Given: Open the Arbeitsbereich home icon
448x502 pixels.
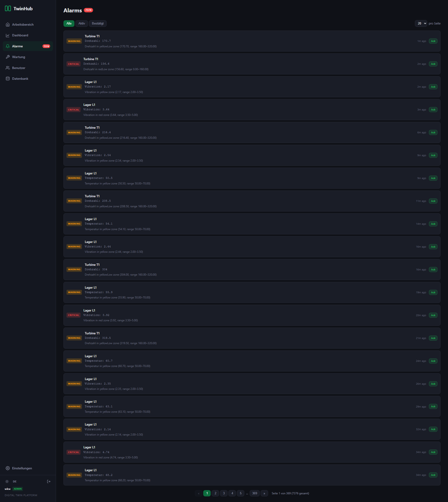Looking at the screenshot, I should tap(8, 24).
